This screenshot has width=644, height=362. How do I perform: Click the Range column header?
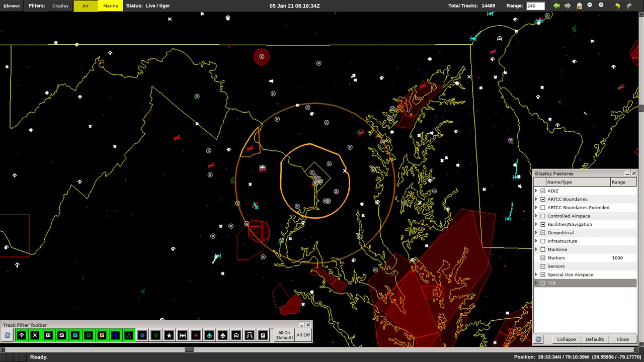pos(623,182)
